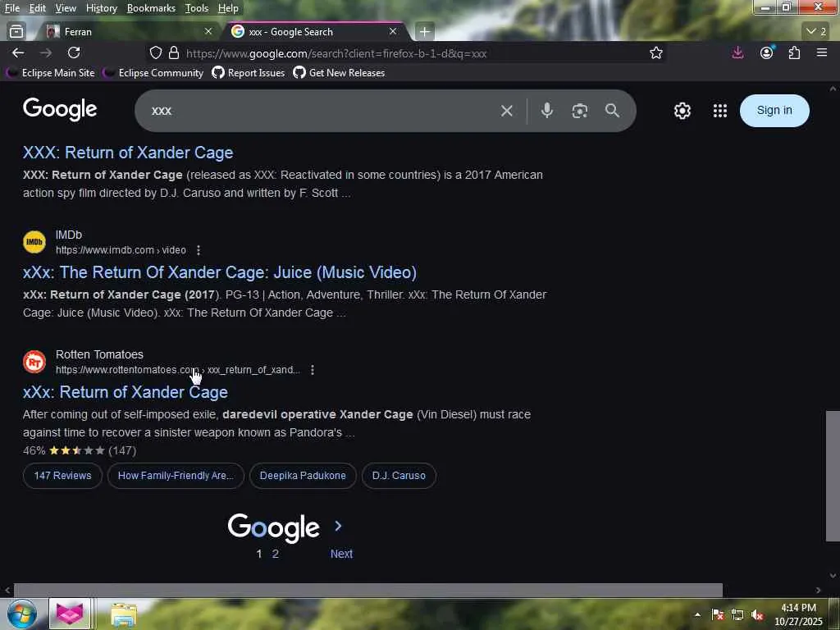Image resolution: width=840 pixels, height=630 pixels.
Task: Click the Next results link
Action: [x=341, y=554]
